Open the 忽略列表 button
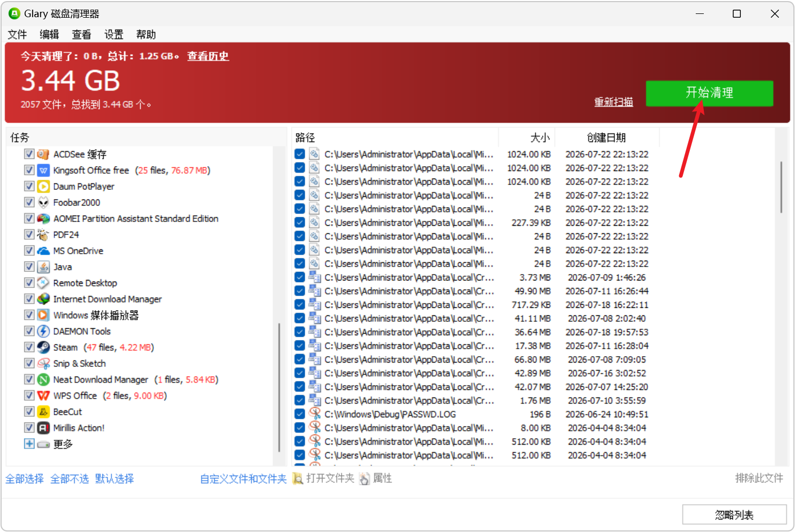This screenshot has width=795, height=532. point(734,515)
